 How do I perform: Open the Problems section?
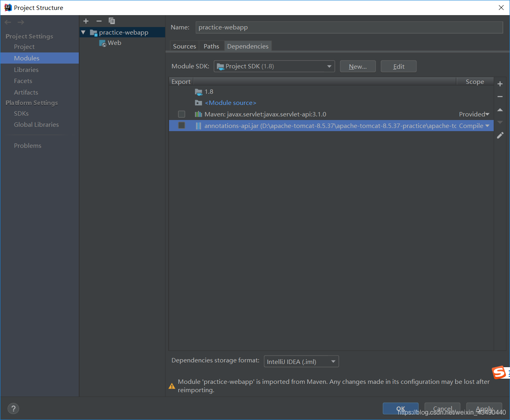tap(27, 146)
